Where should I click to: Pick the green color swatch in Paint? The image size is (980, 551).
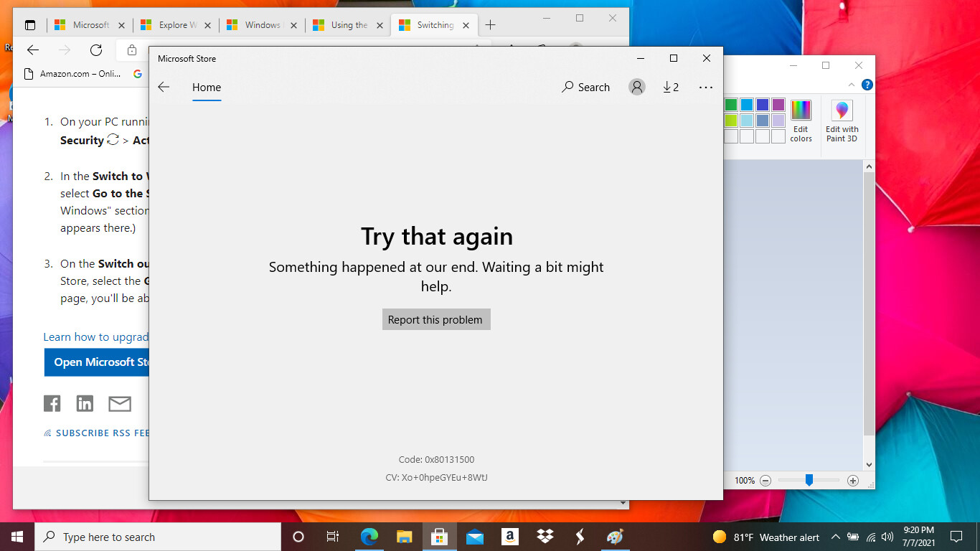(731, 105)
